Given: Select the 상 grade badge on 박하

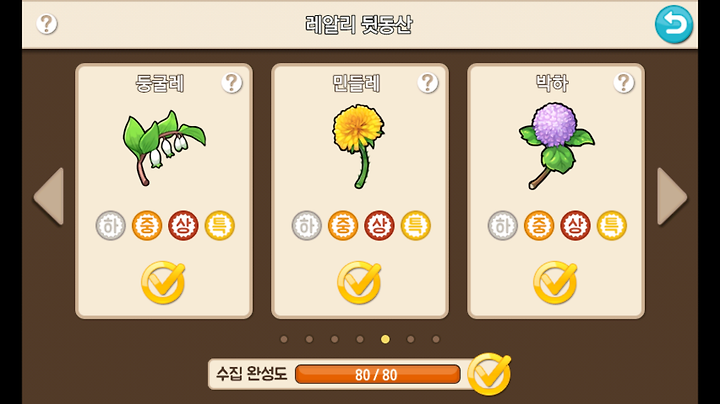Looking at the screenshot, I should pos(575,225).
